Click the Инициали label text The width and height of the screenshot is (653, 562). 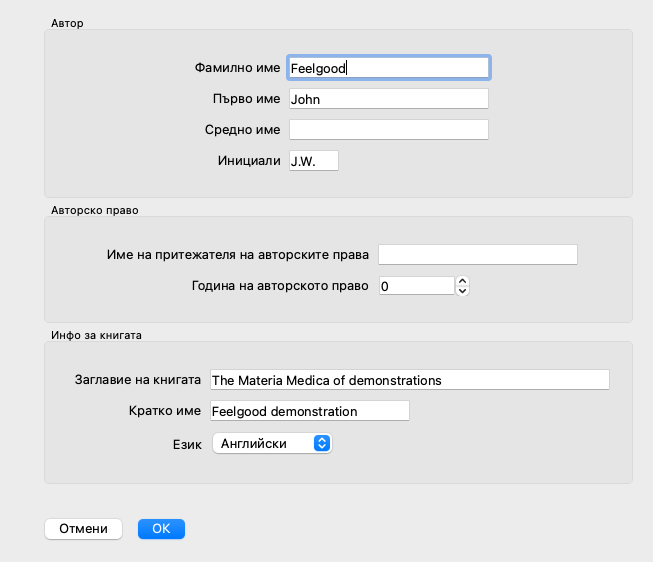click(x=249, y=161)
